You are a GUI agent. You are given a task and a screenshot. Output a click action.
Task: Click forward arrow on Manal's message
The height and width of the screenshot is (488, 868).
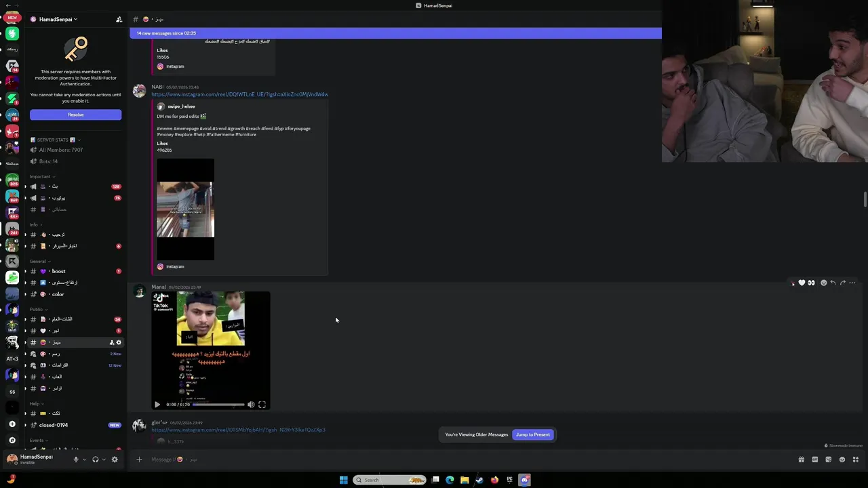842,283
